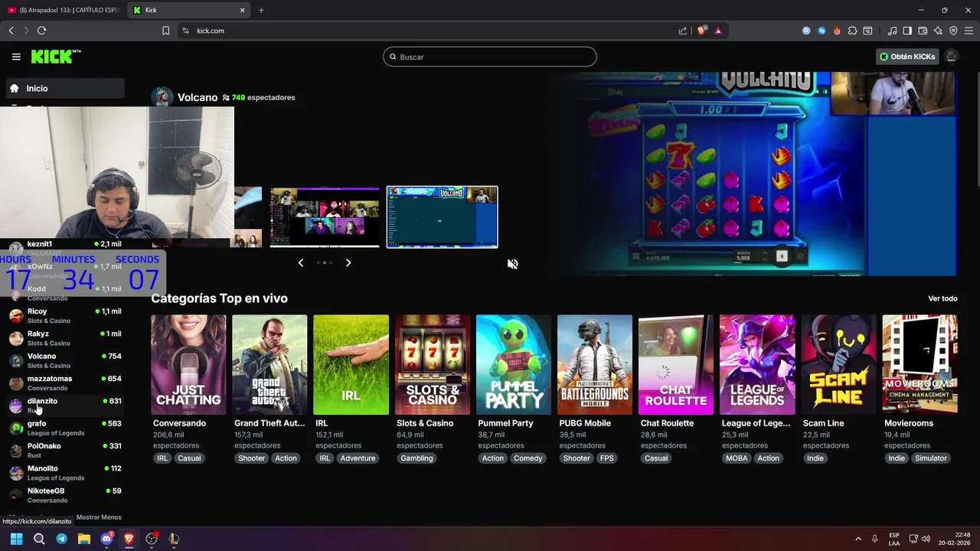
Task: Open Volcano channel in sidebar list
Action: click(65, 360)
